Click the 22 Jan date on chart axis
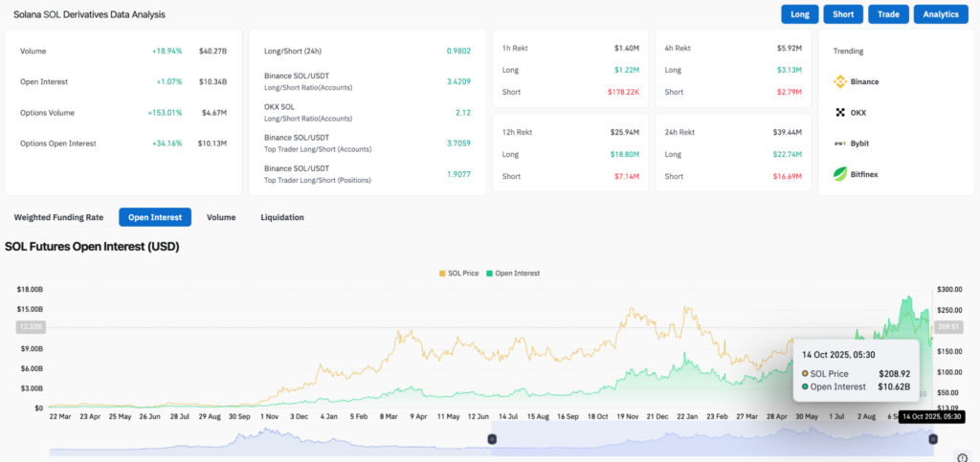Image resolution: width=980 pixels, height=462 pixels. click(x=687, y=418)
